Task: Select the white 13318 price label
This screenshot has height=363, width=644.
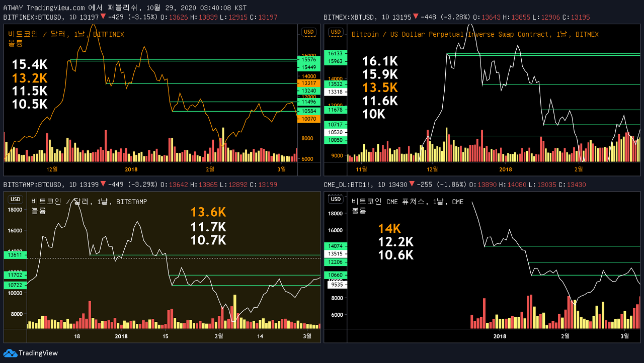Action: [x=336, y=92]
